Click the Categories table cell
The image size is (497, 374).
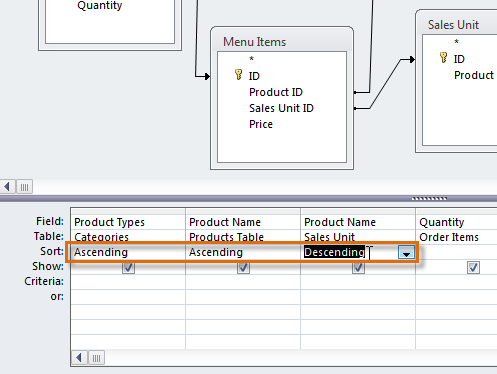(x=128, y=237)
